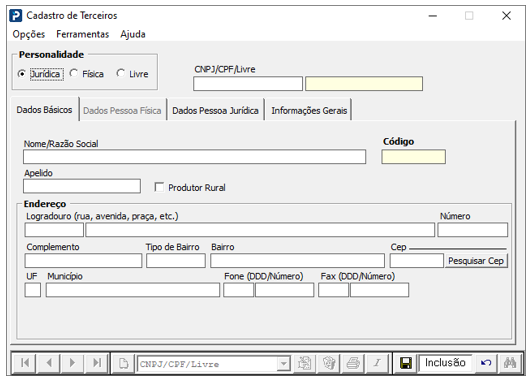Open the Ferramentas menu
Screen dimensions: 532x384
coord(82,34)
